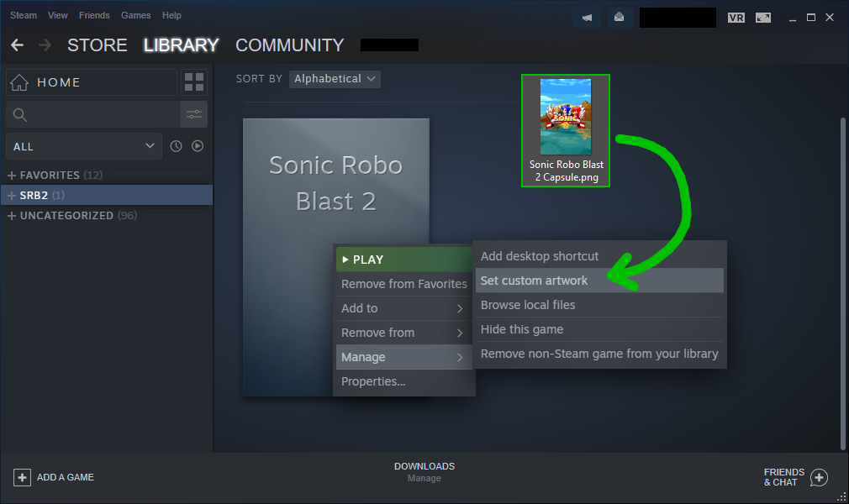Choose Add desktop shortcut
The width and height of the screenshot is (849, 504).
pos(599,256)
